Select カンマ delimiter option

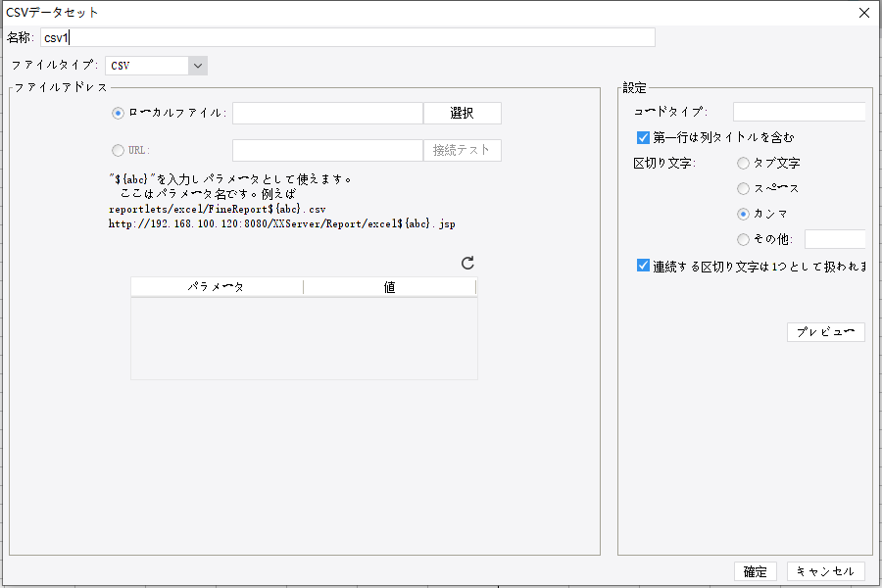pos(743,213)
